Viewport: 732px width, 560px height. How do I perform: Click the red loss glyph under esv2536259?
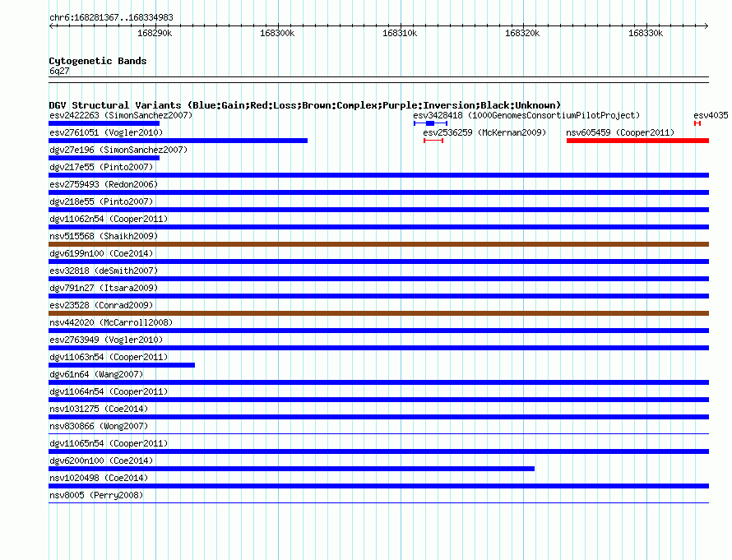coord(433,141)
